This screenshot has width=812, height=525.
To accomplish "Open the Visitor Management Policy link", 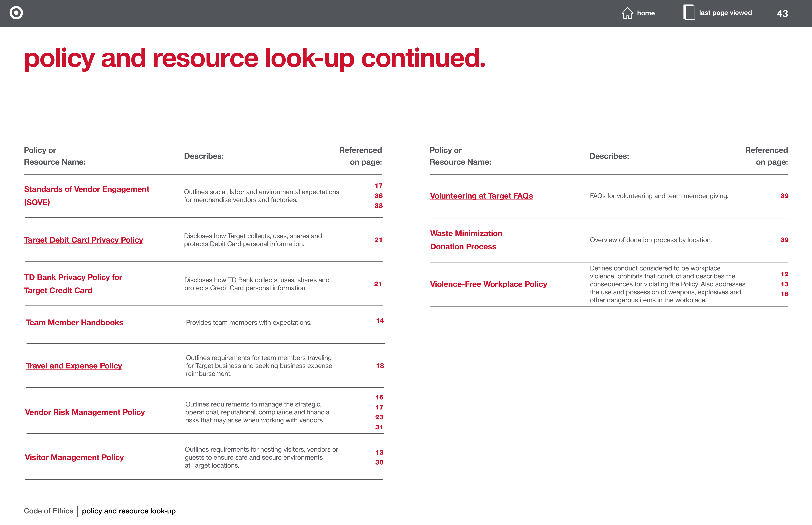I will [x=74, y=458].
